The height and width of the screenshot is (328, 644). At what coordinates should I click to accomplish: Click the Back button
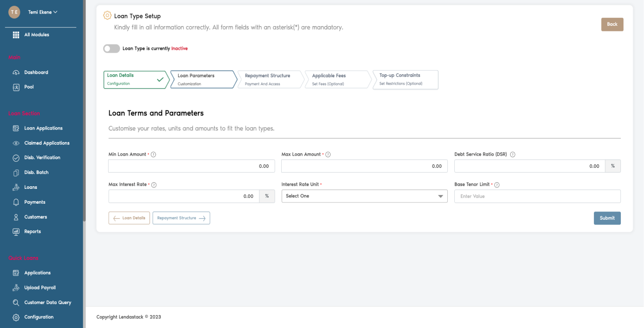[612, 24]
